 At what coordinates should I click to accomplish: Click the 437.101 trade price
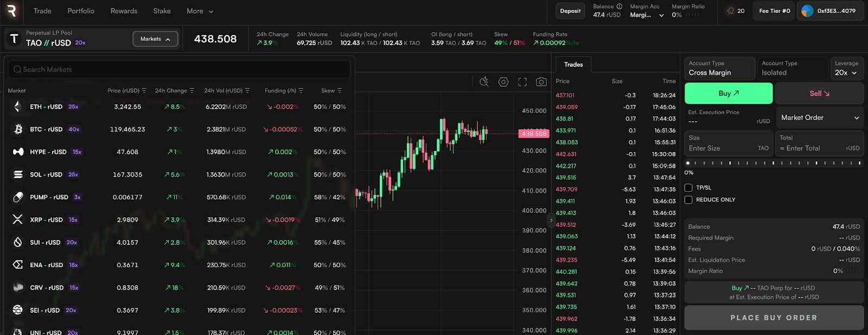pyautogui.click(x=565, y=95)
